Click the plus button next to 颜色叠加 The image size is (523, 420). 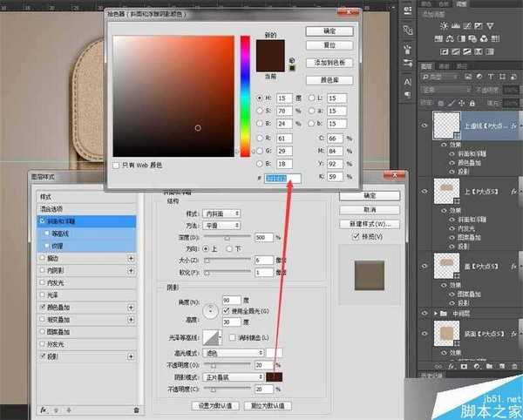131,308
